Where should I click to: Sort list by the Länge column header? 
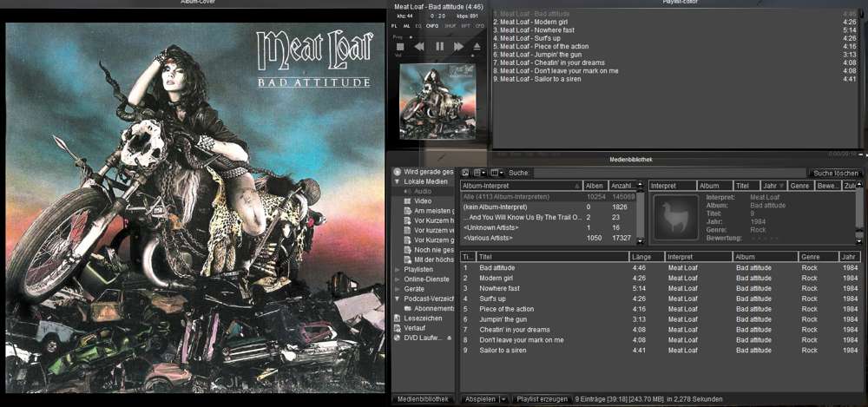click(x=646, y=257)
